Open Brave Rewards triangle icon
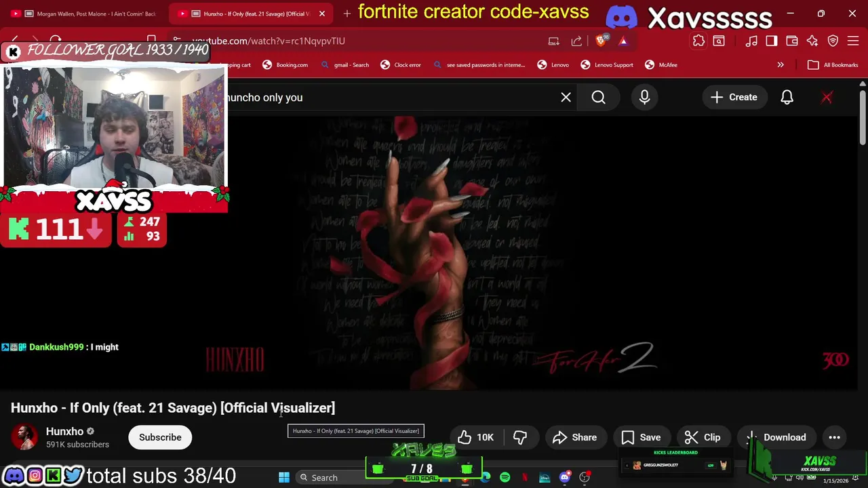Screen dimensions: 868x488 click(623, 41)
